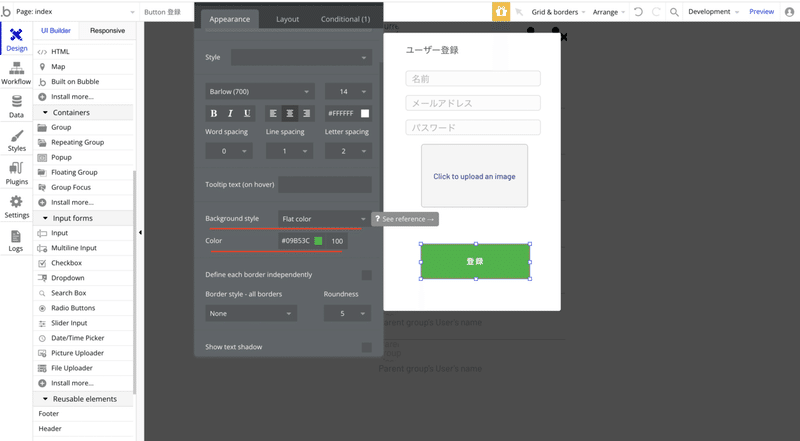This screenshot has height=441, width=800.
Task: Click the green background color swatch
Action: (318, 241)
